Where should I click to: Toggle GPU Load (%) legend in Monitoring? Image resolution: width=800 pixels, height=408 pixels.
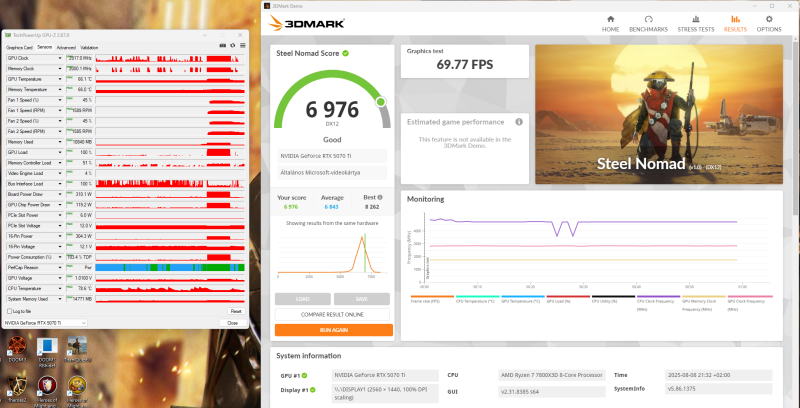click(x=568, y=299)
